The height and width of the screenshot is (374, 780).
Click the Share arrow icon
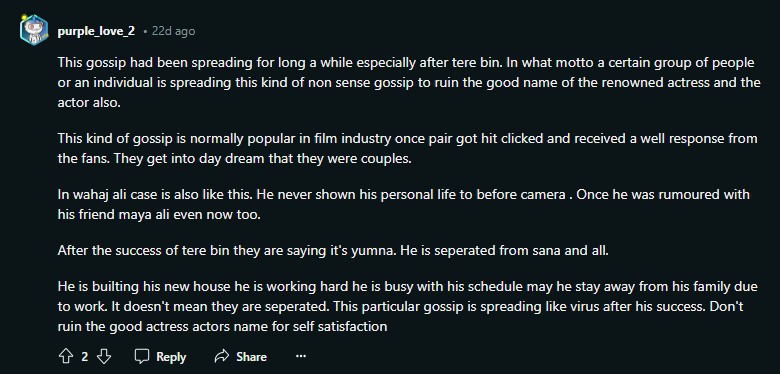(x=221, y=356)
